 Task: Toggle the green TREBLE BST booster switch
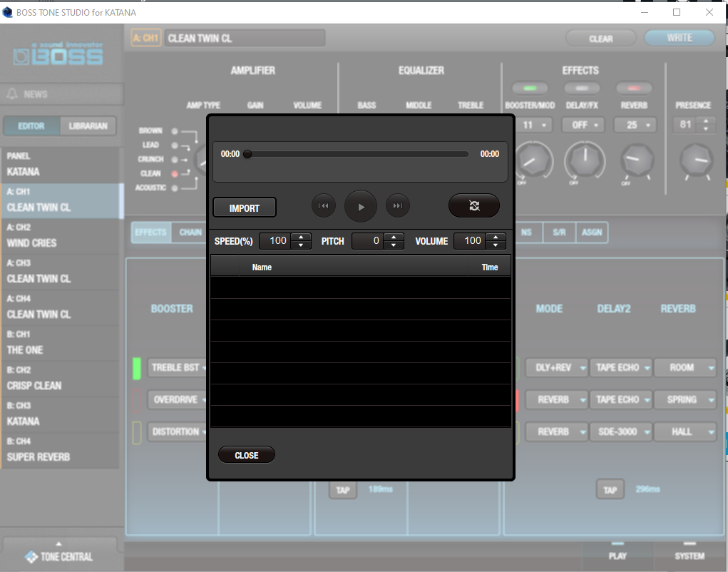(137, 368)
